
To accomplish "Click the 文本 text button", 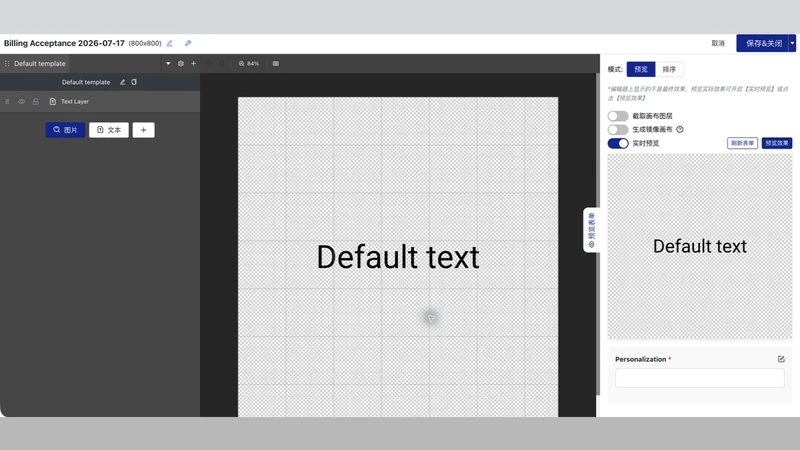I will click(x=109, y=130).
